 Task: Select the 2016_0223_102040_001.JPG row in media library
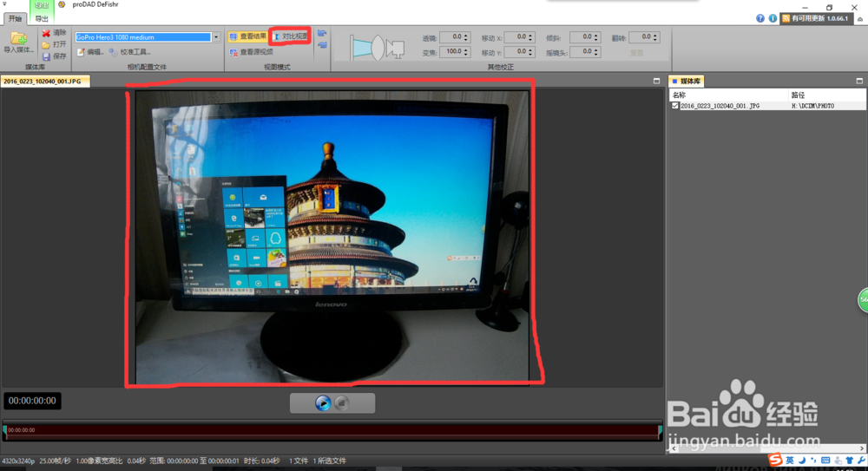click(x=768, y=106)
